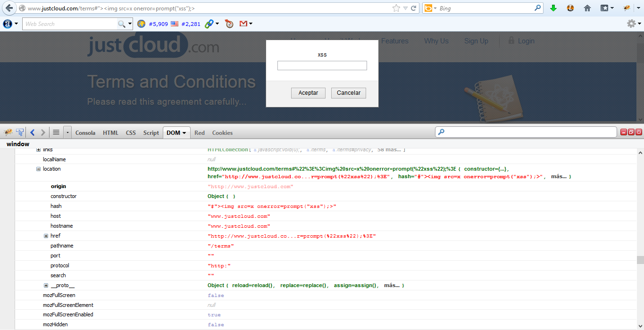Click the Alexa 'a' toolbar logo
The height and width of the screenshot is (330, 644).
[8, 24]
